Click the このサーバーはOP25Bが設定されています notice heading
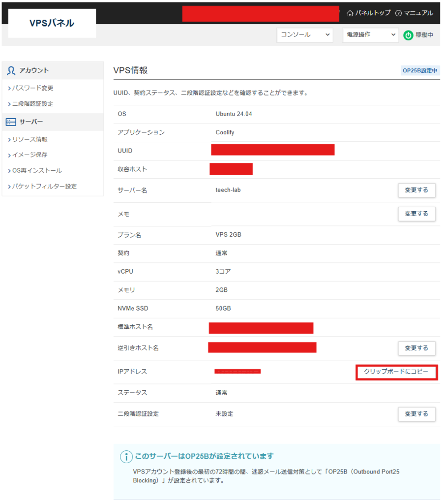The height and width of the screenshot is (504, 445). coord(205,456)
